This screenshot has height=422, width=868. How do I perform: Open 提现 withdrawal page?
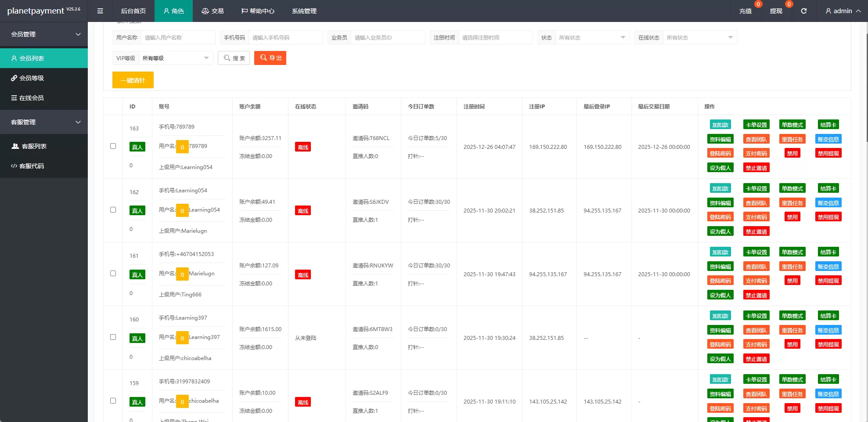click(x=776, y=11)
